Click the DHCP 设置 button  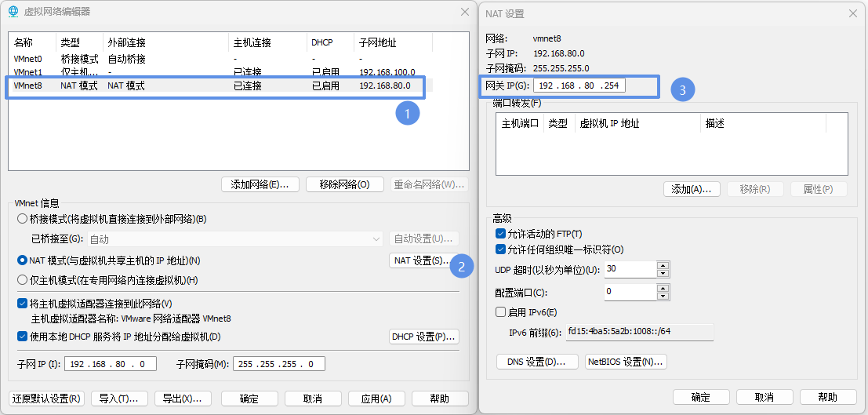424,337
